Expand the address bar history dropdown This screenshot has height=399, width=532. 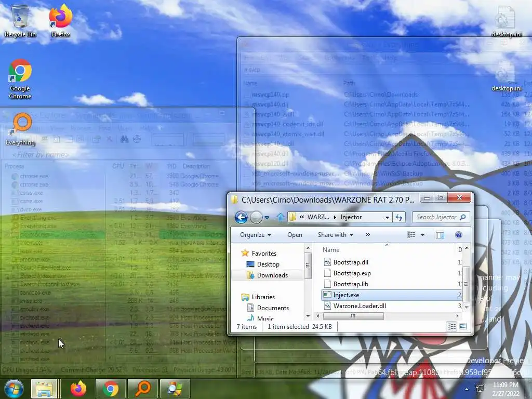coord(387,218)
